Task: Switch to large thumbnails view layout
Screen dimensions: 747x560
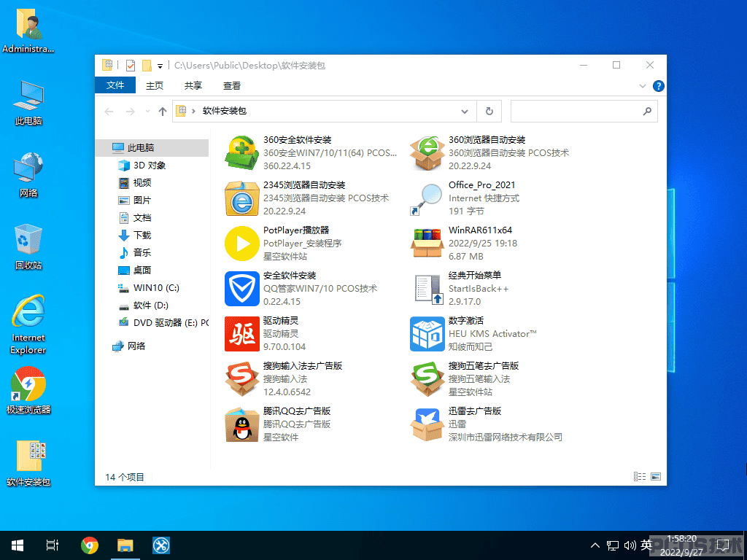Action: point(656,476)
